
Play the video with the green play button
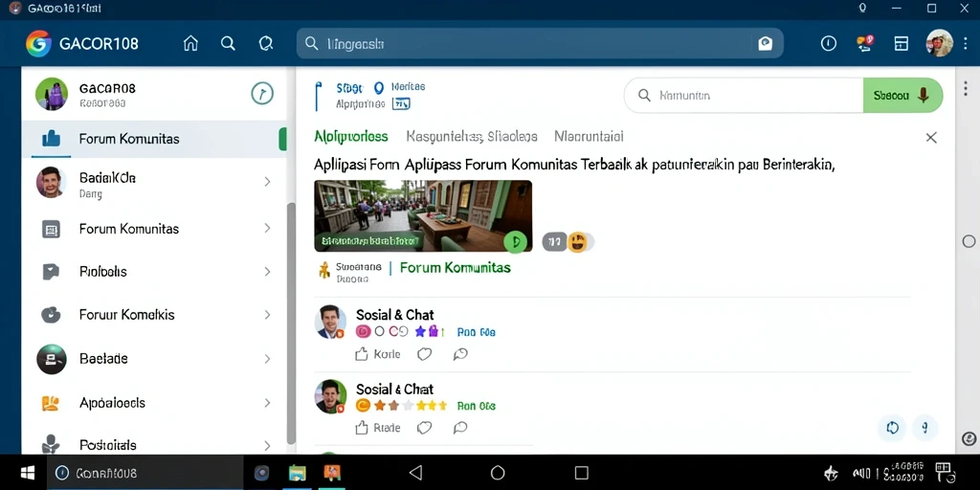coord(515,240)
